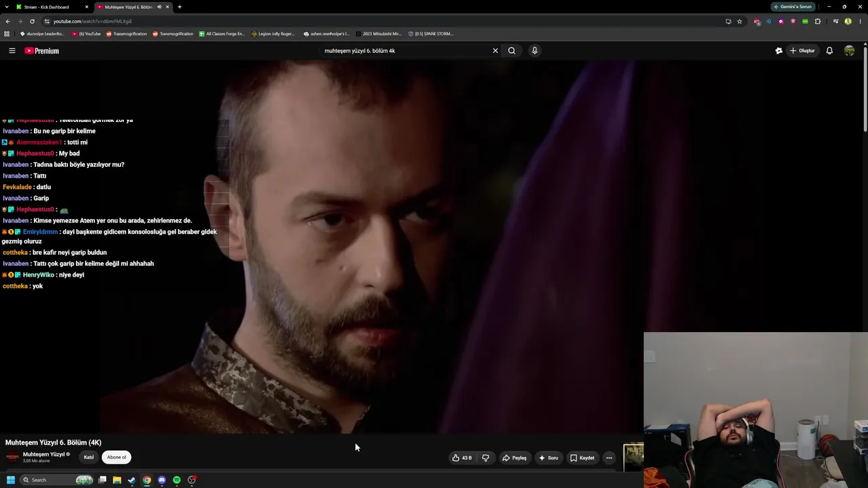
Task: Open the Windows Start menu
Action: (11, 480)
